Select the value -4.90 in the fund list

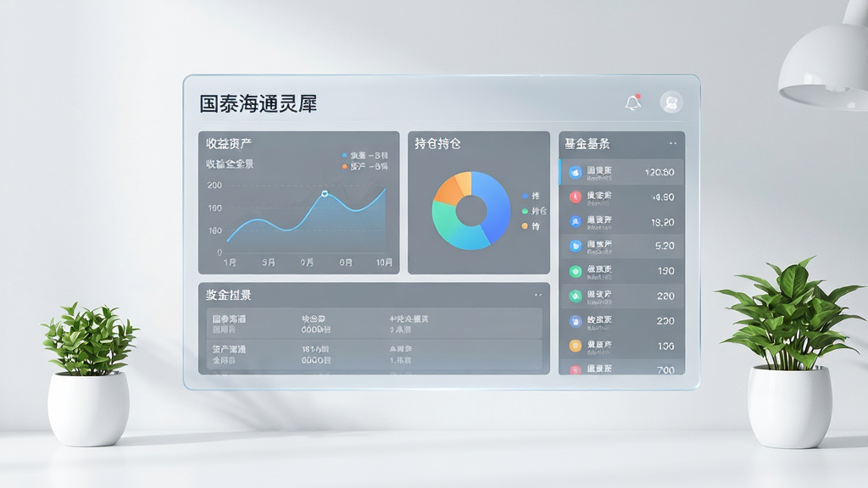click(x=663, y=197)
